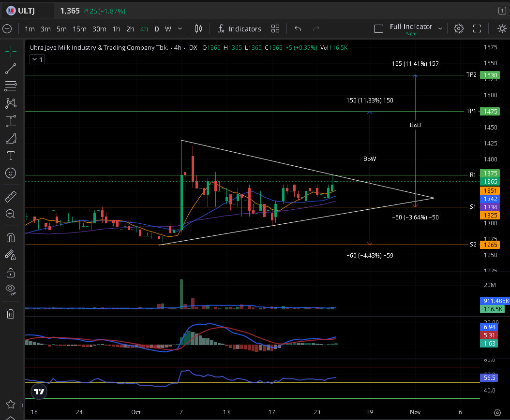Image resolution: width=510 pixels, height=420 pixels.
Task: Click the trash icon to remove drawings
Action: click(11, 314)
